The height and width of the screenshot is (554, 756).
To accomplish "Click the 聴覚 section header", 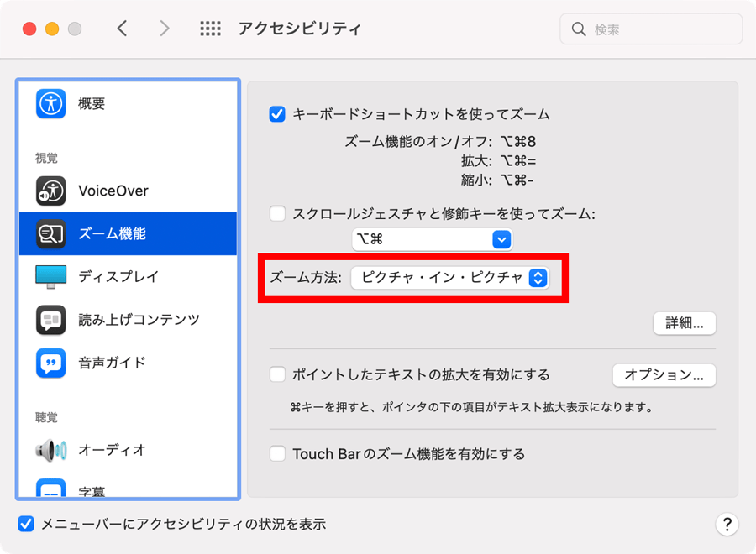I will coord(46,418).
